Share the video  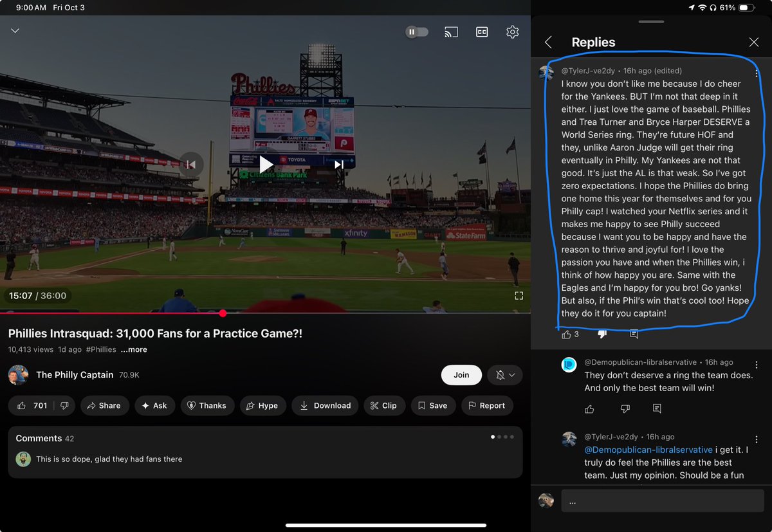[104, 405]
